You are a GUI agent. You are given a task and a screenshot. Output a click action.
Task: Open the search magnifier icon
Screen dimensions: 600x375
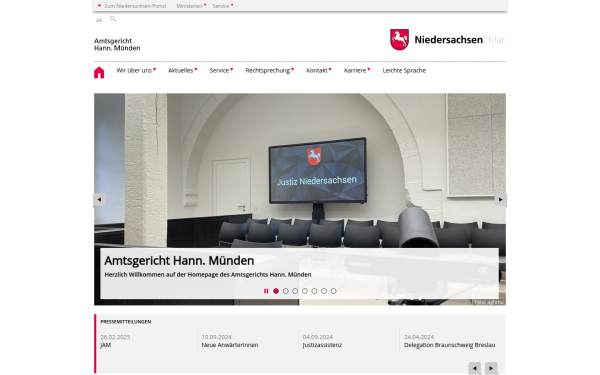[113, 19]
